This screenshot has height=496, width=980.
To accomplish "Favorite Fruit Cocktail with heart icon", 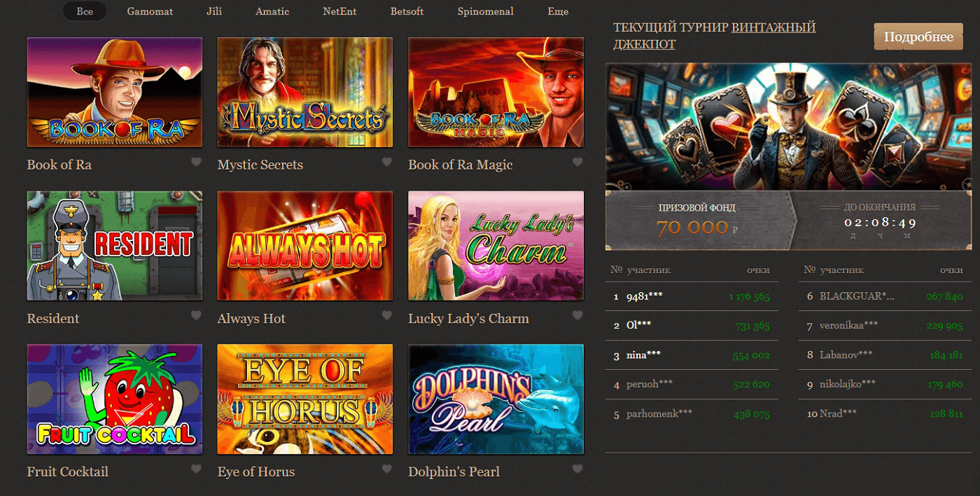I will [x=196, y=469].
